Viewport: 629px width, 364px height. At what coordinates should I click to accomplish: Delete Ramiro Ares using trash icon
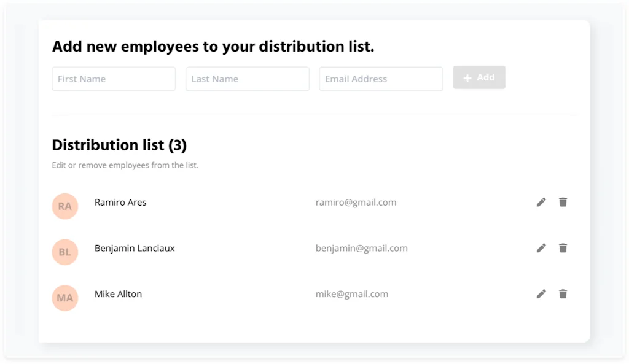(563, 202)
